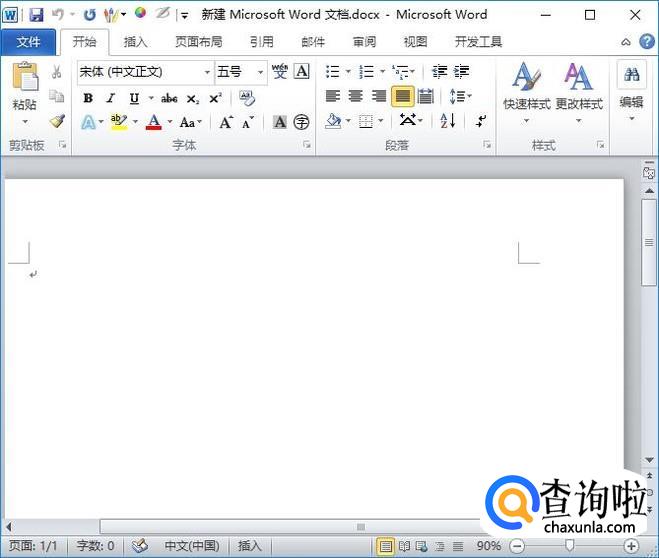The height and width of the screenshot is (558, 659).
Task: Undo the last action
Action: [58, 15]
